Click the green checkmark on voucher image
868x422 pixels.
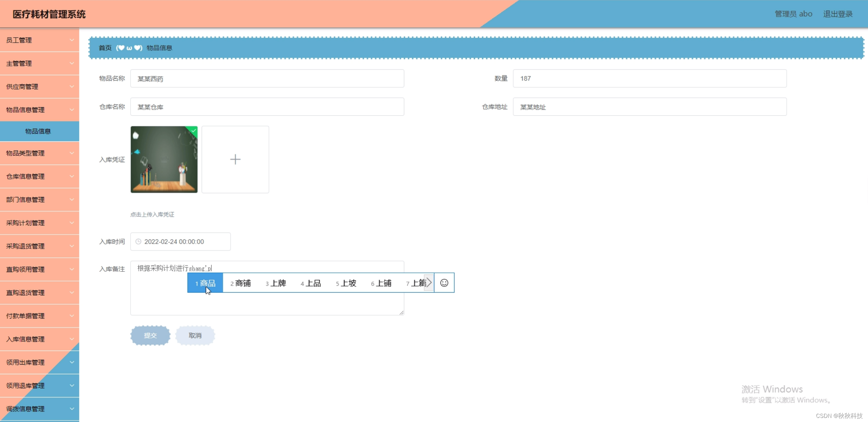pyautogui.click(x=193, y=130)
